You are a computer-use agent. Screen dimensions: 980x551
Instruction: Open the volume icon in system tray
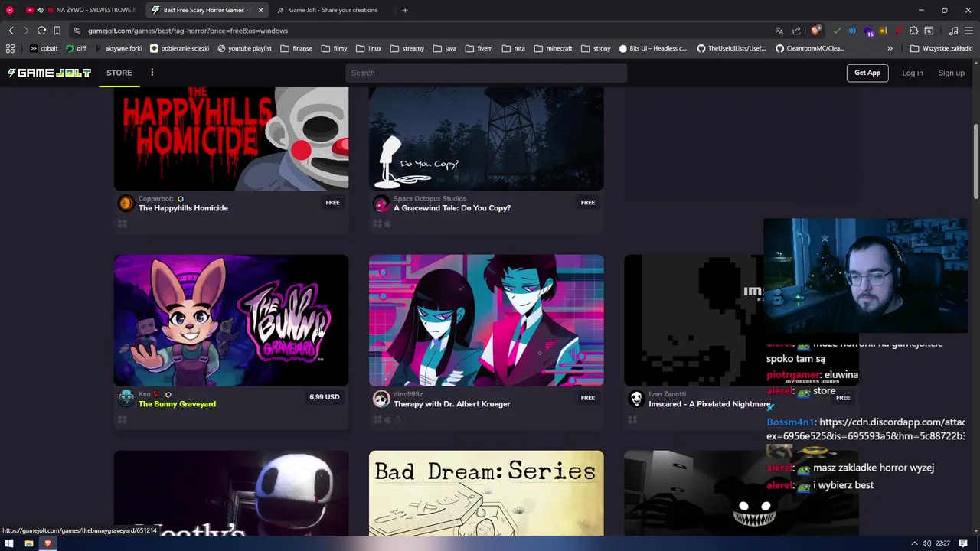point(926,543)
